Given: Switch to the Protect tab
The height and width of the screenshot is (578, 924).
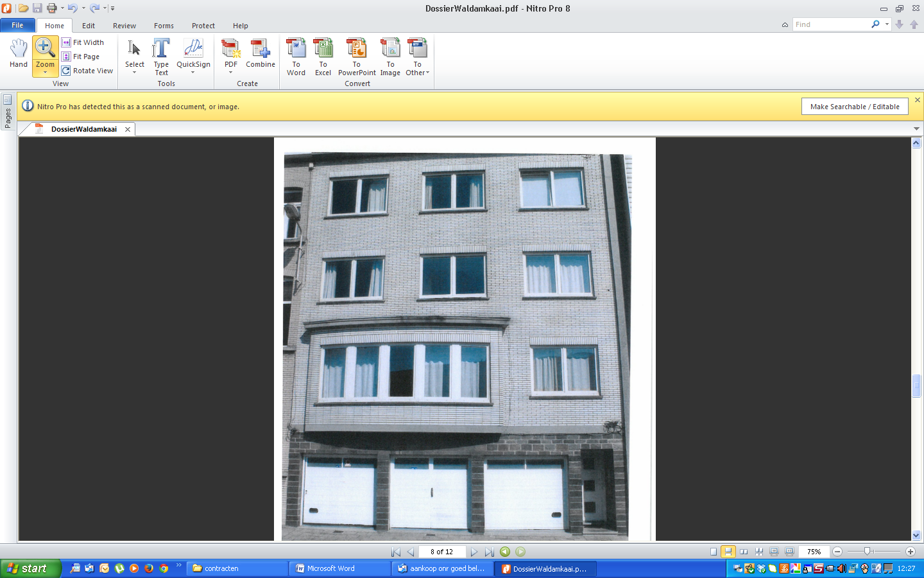Looking at the screenshot, I should 203,26.
